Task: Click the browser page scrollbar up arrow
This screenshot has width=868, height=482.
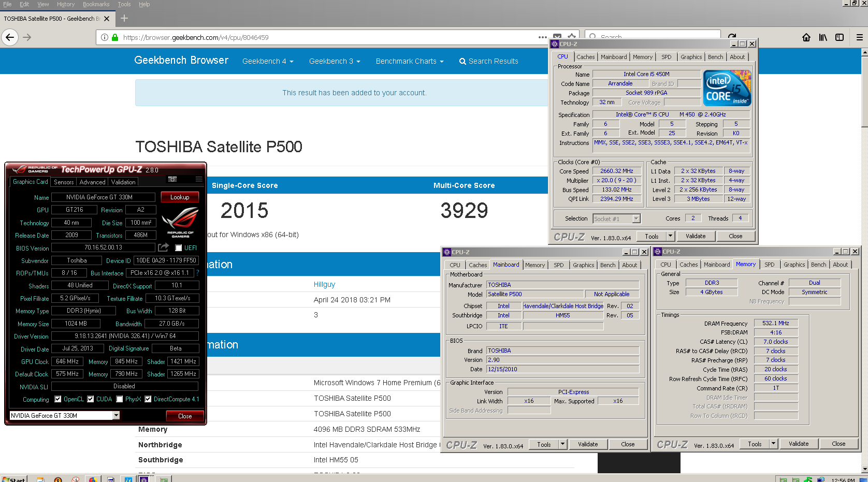Action: point(864,52)
